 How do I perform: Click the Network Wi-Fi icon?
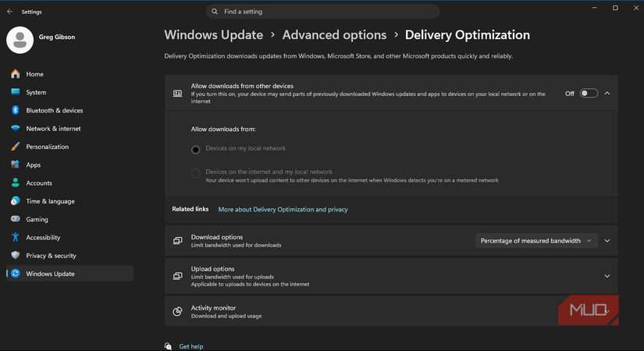pyautogui.click(x=15, y=128)
